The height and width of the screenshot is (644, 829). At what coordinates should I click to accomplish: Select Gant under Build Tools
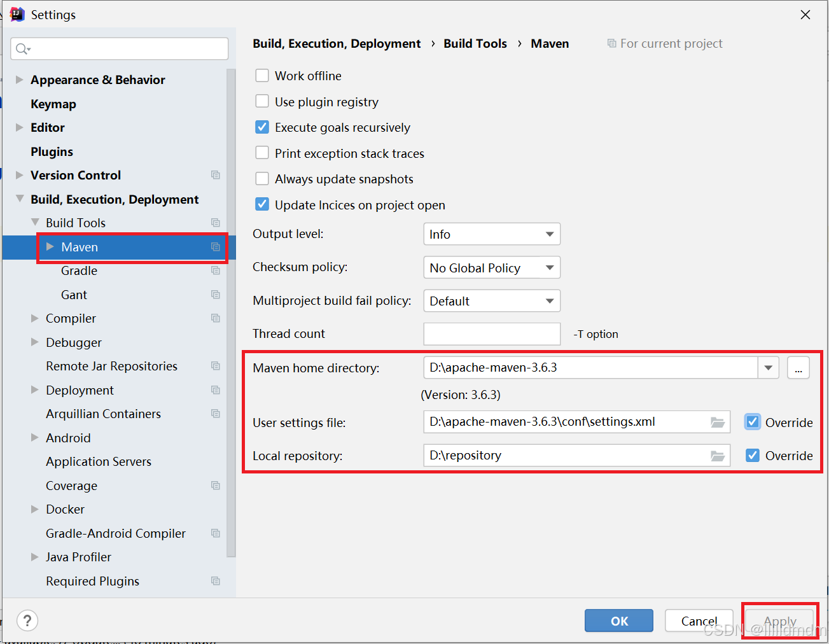(74, 295)
